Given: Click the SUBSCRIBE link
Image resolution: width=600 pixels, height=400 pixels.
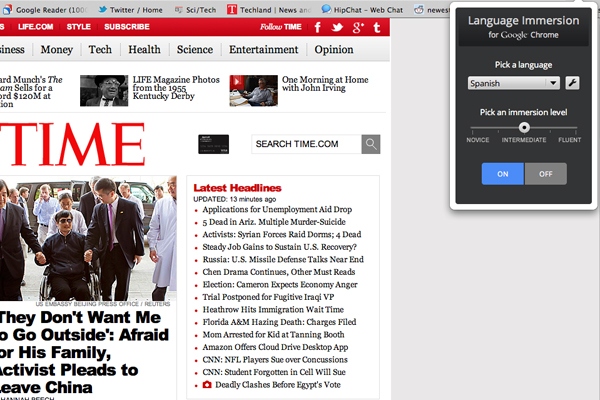Looking at the screenshot, I should (127, 27).
